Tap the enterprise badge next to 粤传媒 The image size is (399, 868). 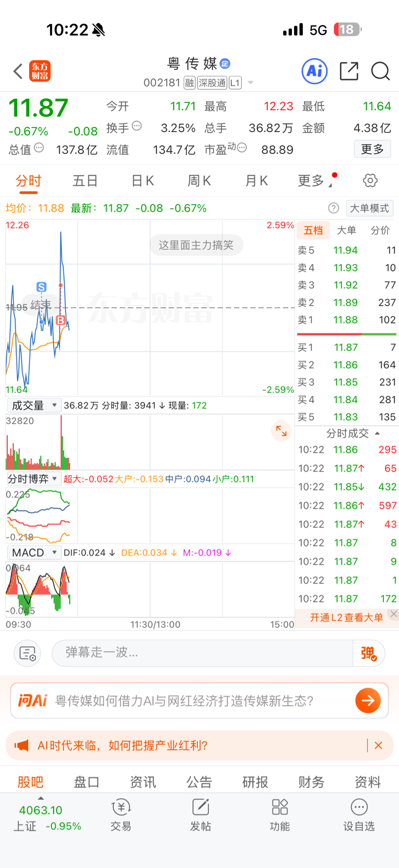point(225,63)
